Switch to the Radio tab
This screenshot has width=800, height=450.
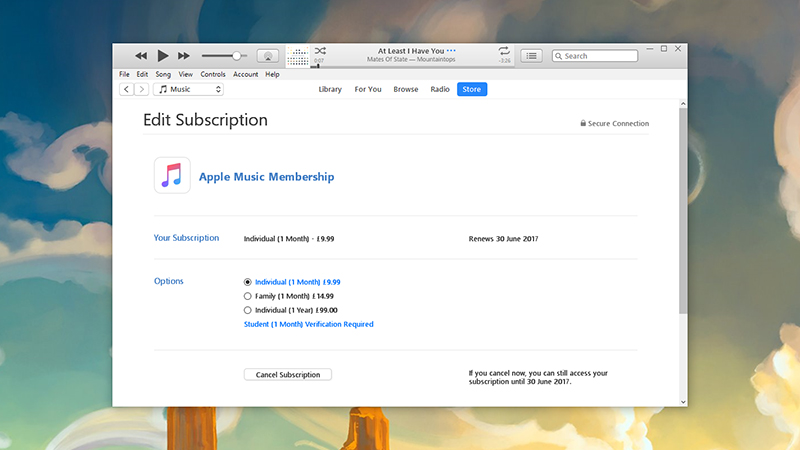coord(440,89)
